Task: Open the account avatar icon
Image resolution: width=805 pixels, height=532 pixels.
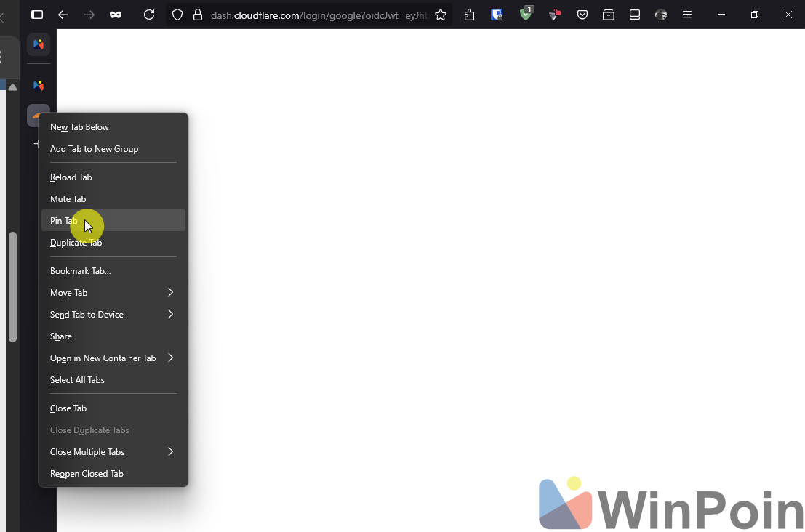Action: click(661, 15)
